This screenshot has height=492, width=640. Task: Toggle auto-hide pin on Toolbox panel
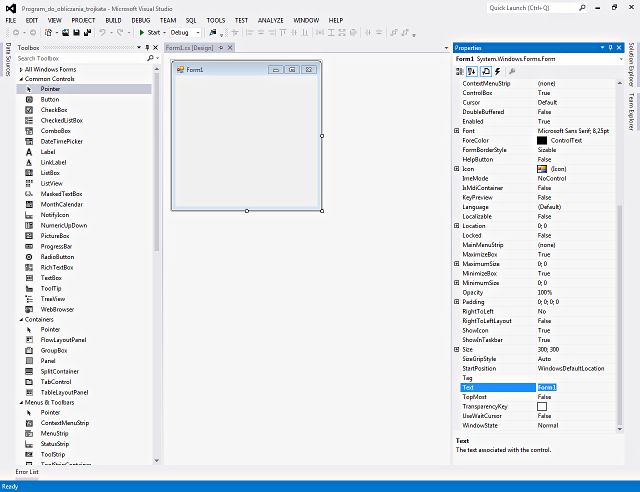(147, 48)
